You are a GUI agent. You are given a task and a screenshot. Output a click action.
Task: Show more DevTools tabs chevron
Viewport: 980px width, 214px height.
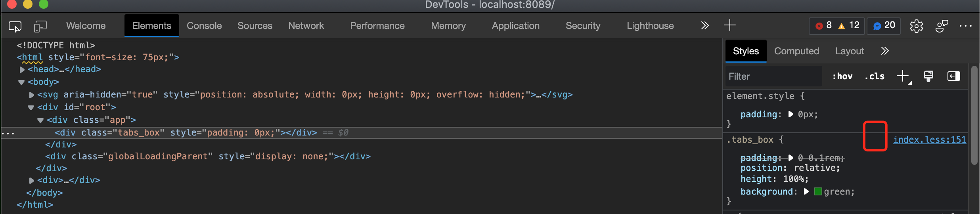coord(704,26)
